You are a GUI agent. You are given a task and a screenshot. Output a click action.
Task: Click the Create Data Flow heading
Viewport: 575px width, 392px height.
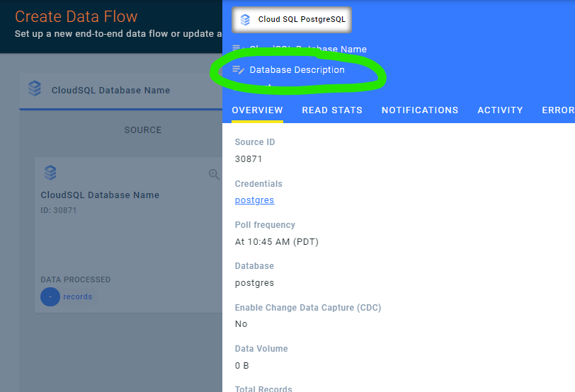tap(76, 16)
